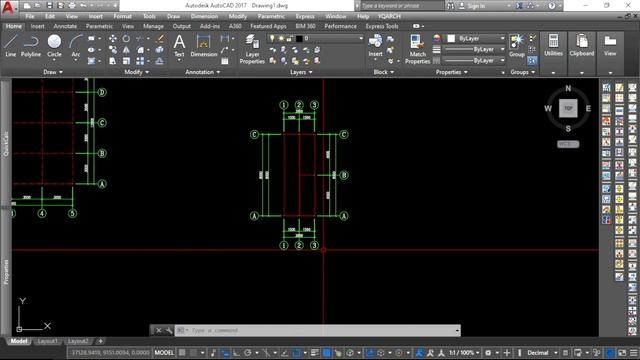
Task: Click TOP face of the ViewCube
Action: (568, 108)
